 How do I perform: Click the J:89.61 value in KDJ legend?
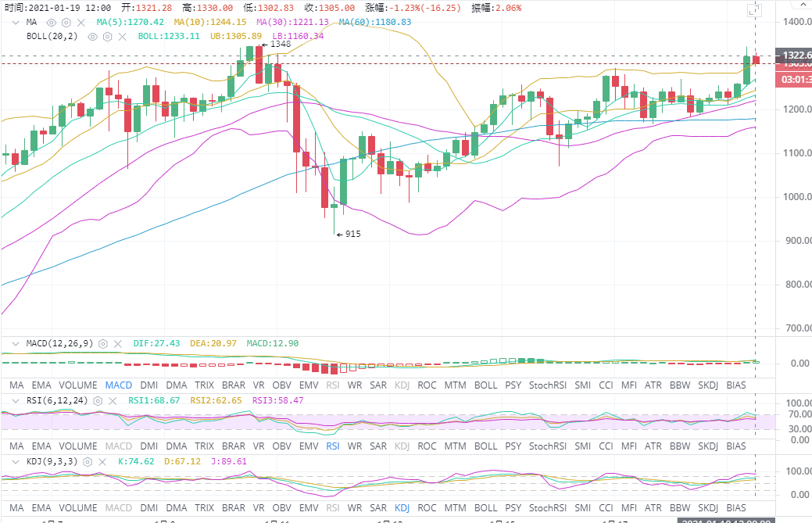pyautogui.click(x=229, y=461)
